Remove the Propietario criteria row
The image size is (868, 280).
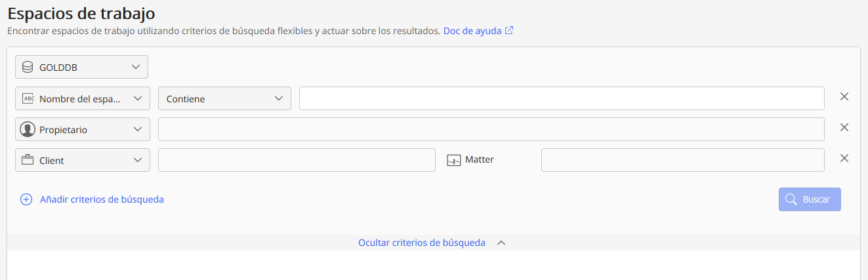[x=844, y=127]
